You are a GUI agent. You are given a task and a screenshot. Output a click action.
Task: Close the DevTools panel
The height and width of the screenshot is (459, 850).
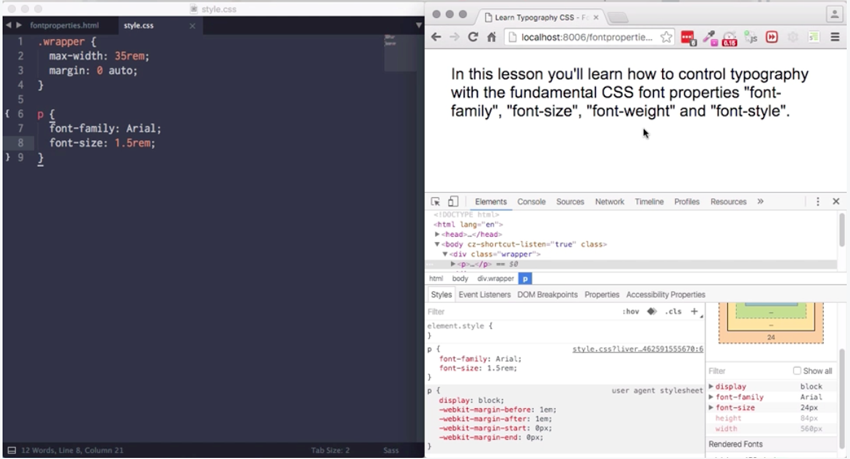(836, 202)
